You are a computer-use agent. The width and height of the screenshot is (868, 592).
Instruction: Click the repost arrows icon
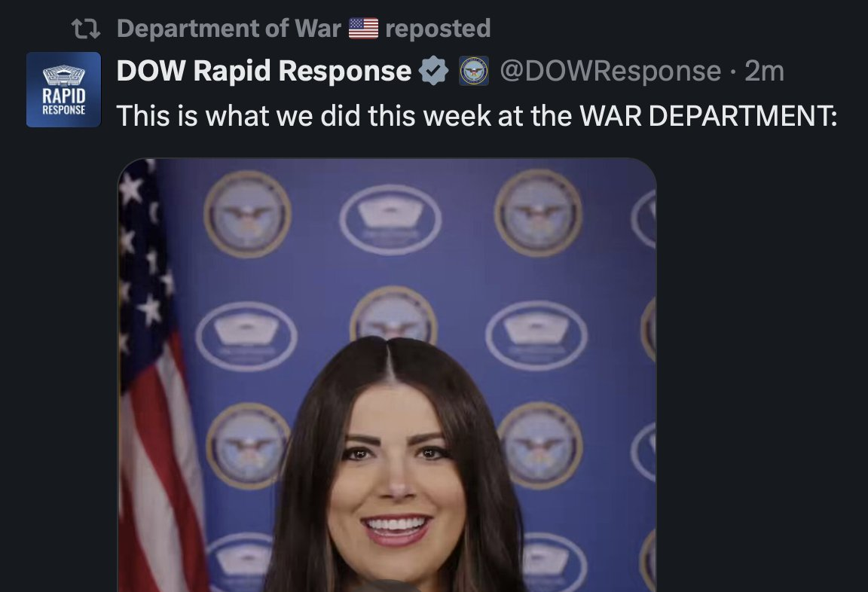(x=86, y=29)
